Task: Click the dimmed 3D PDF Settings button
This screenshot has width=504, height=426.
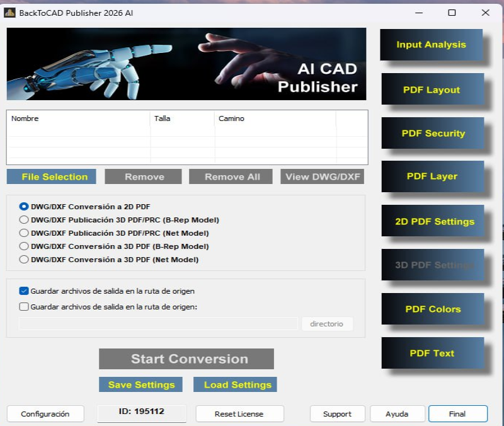Action: point(432,265)
